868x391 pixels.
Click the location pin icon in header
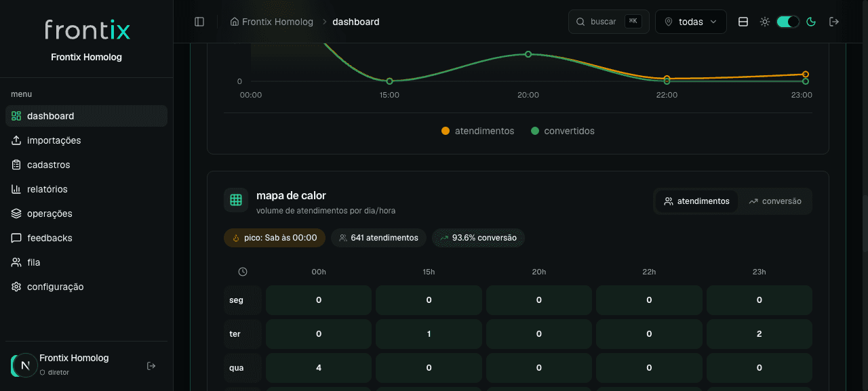pyautogui.click(x=669, y=22)
